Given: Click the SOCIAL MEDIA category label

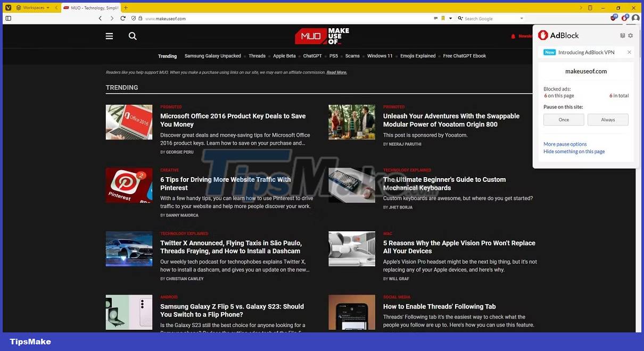Looking at the screenshot, I should (x=397, y=297).
